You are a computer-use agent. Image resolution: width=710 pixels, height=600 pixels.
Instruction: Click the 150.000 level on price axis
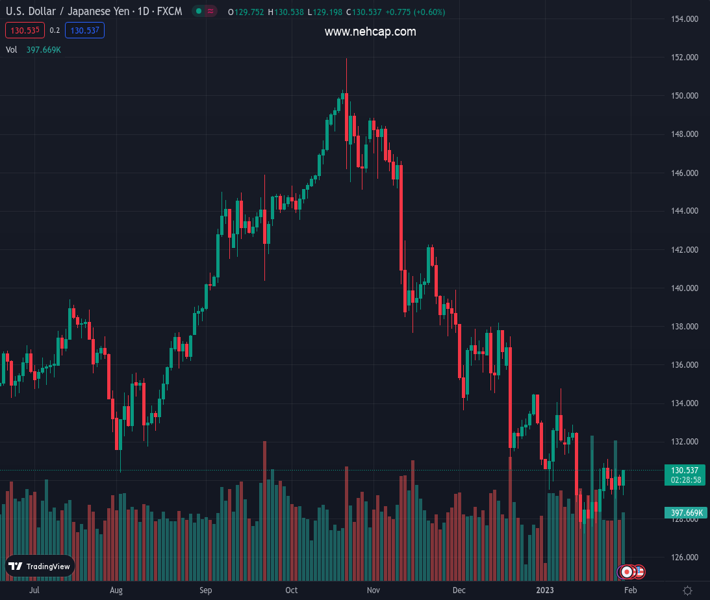click(x=684, y=96)
